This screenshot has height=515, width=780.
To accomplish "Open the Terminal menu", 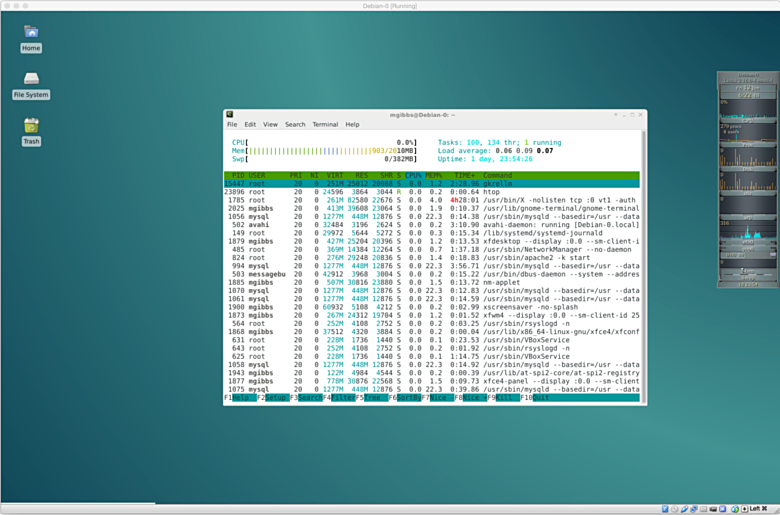I will click(x=325, y=125).
